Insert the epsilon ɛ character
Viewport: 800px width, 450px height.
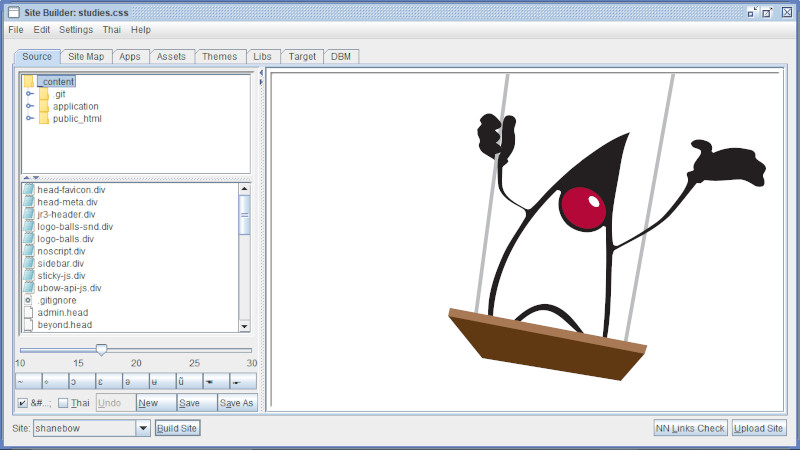pos(100,381)
